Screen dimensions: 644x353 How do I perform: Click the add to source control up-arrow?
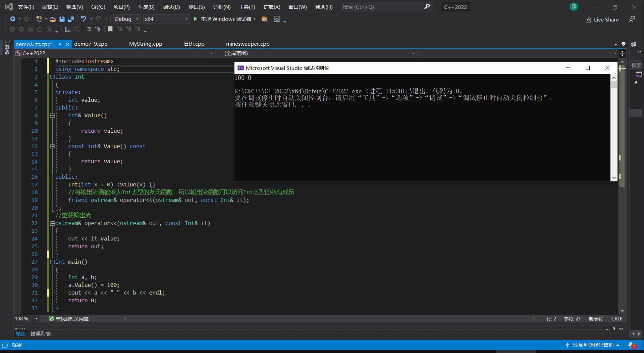pos(568,345)
